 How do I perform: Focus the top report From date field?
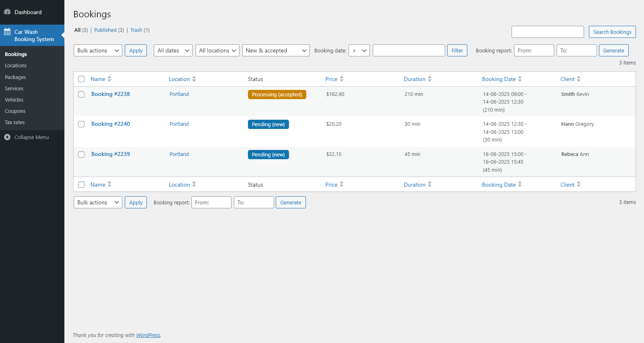pos(534,50)
